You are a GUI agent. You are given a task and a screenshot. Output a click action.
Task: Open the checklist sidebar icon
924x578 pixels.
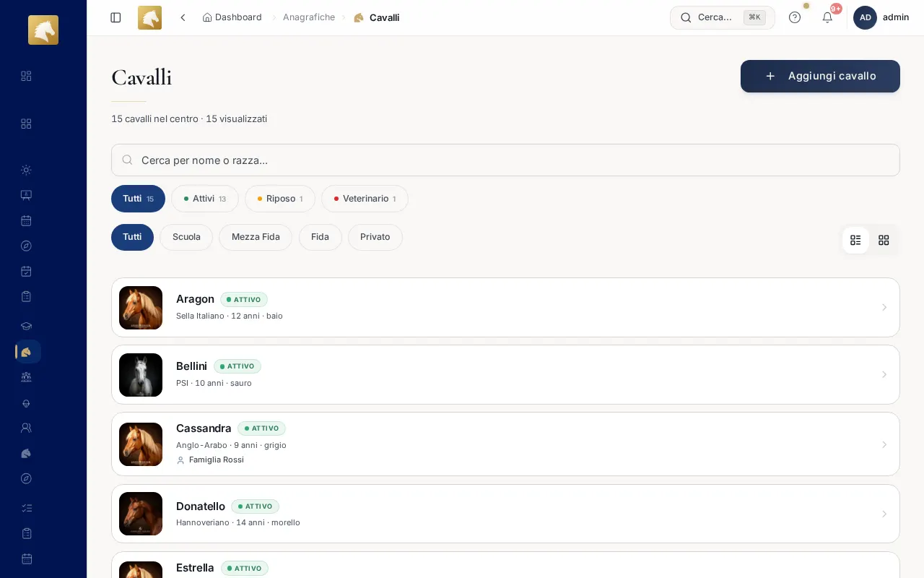26,508
